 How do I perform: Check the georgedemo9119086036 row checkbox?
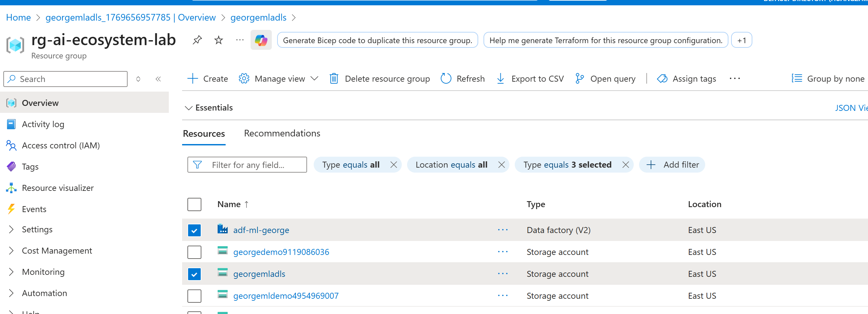194,252
